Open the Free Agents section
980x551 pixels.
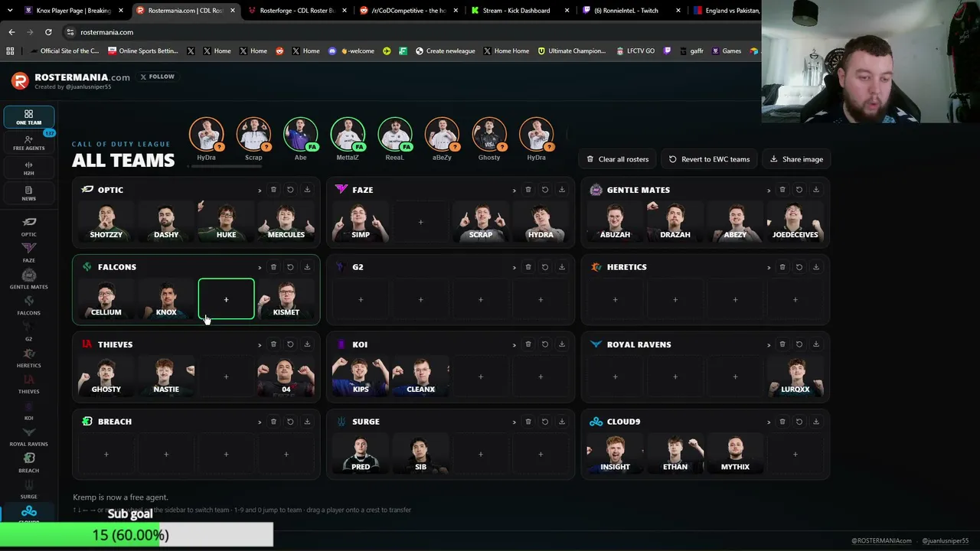coord(28,142)
